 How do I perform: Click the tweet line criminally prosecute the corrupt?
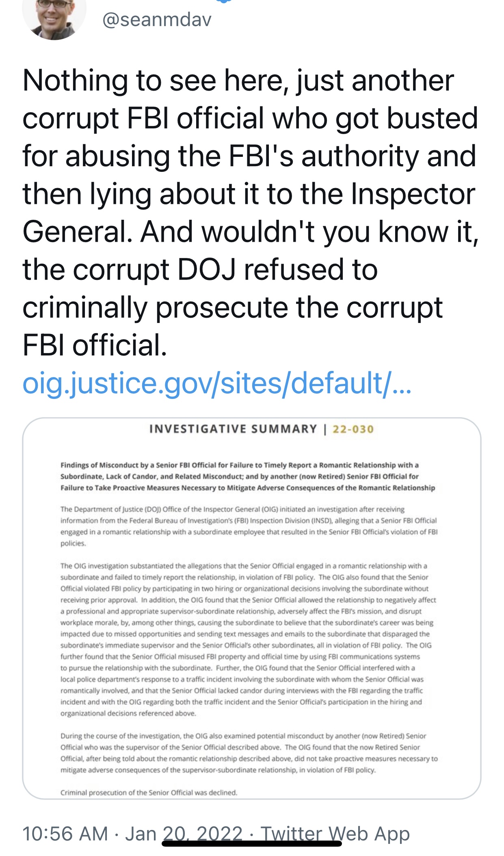[x=232, y=308]
